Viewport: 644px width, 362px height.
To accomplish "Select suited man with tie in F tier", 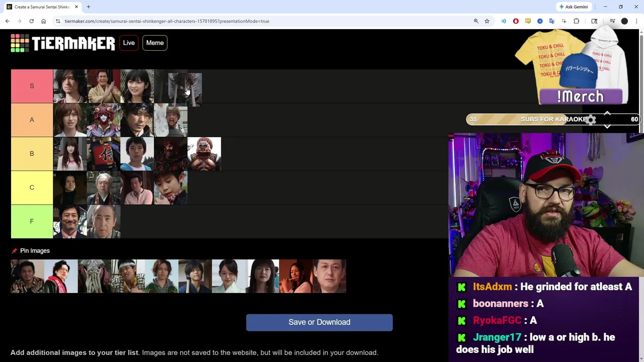I will 70,221.
